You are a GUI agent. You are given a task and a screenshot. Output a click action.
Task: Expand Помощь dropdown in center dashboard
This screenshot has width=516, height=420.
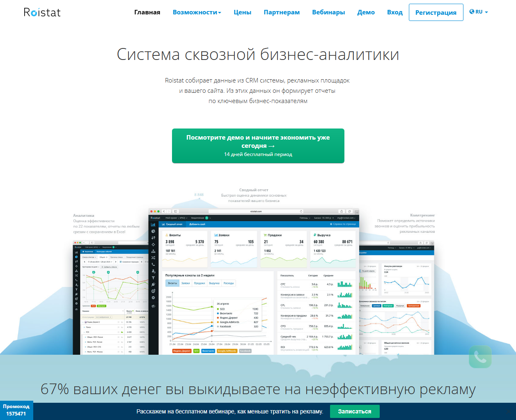tap(304, 218)
